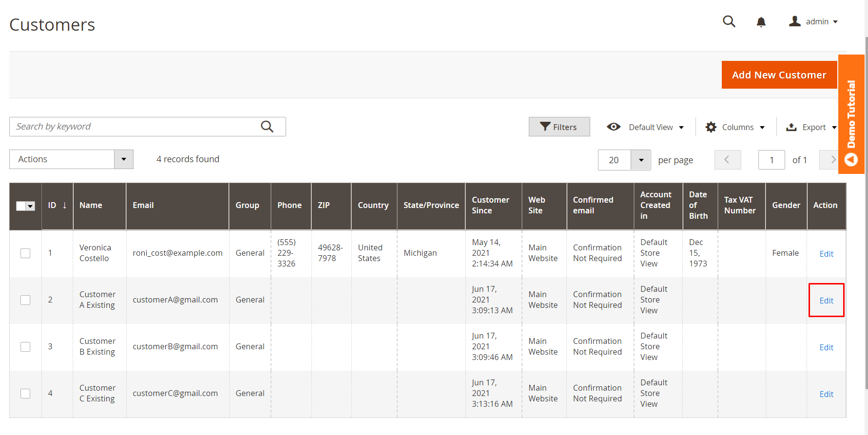
Task: Open the Demo Tutorial side tab
Action: click(x=851, y=114)
